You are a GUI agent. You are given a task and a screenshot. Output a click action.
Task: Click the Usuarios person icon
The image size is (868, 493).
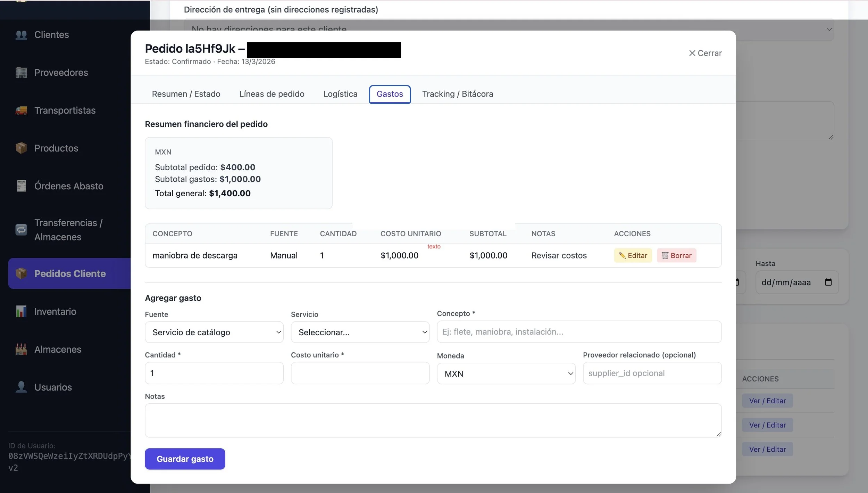click(x=21, y=387)
